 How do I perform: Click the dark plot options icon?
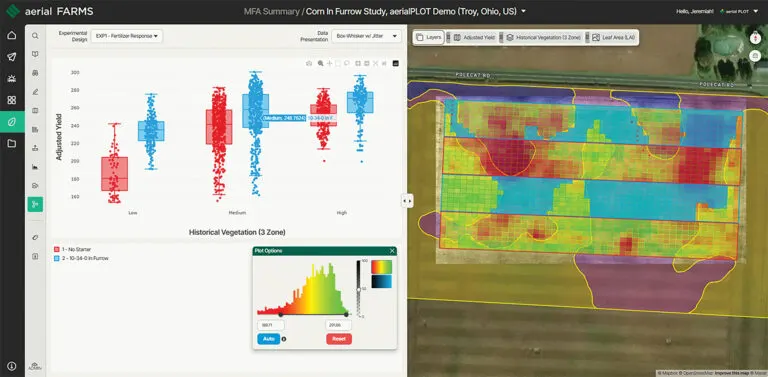tap(396, 63)
